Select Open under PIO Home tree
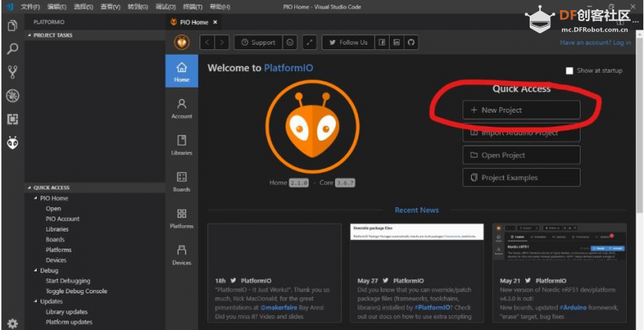This screenshot has height=330, width=644. tap(53, 209)
